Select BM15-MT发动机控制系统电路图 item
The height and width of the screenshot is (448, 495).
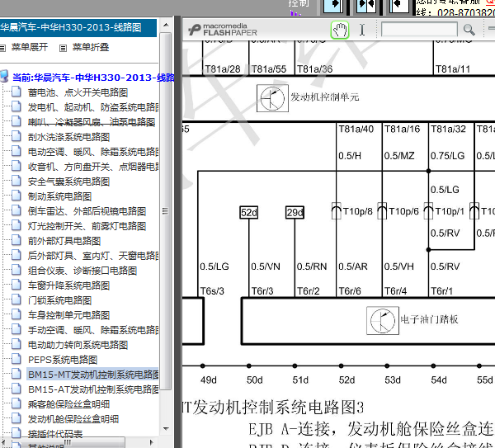point(92,375)
